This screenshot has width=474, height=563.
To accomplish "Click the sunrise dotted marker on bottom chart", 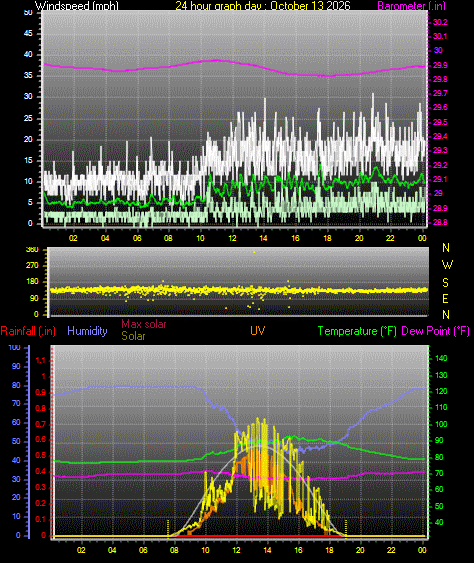I will coord(168,528).
